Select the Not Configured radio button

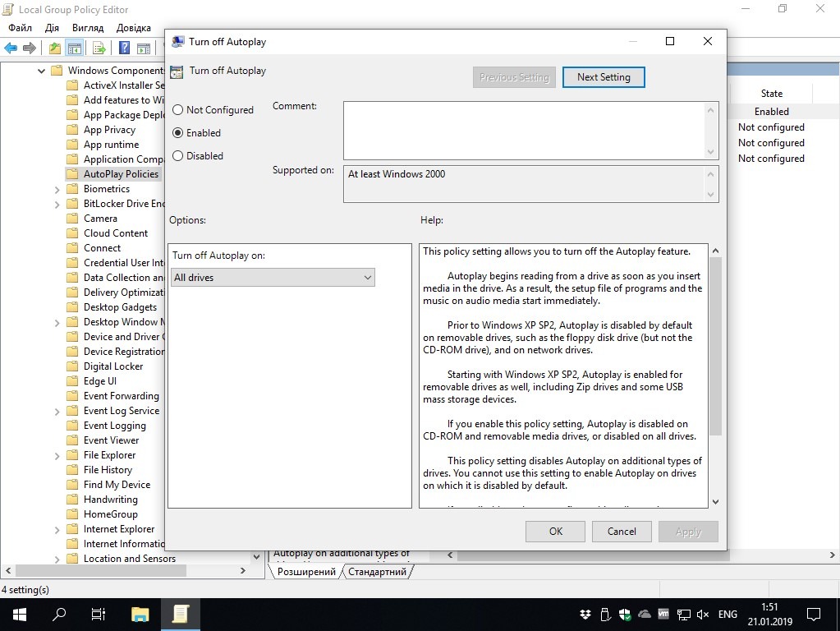pos(178,110)
